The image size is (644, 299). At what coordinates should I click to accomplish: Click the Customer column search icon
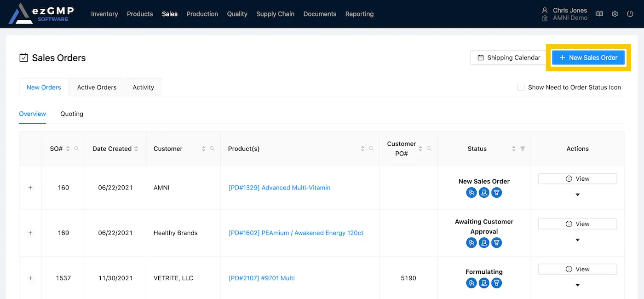pos(212,149)
